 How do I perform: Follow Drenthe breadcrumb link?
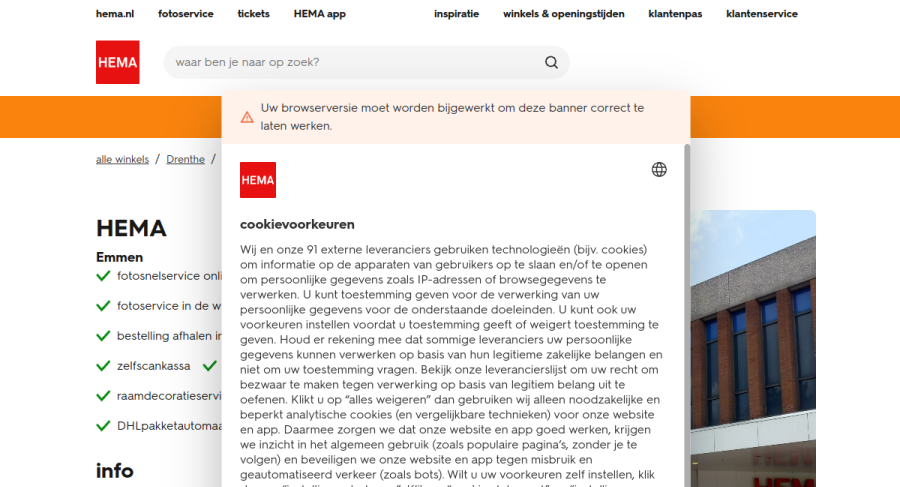(x=185, y=159)
